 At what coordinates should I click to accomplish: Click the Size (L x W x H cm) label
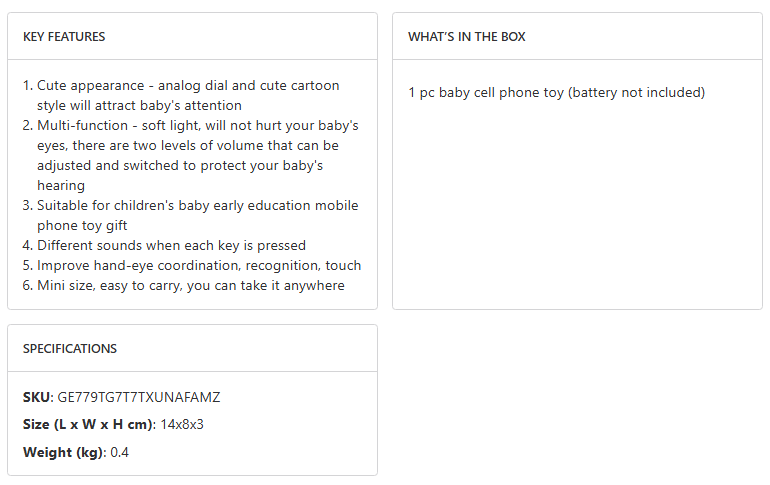pos(88,425)
